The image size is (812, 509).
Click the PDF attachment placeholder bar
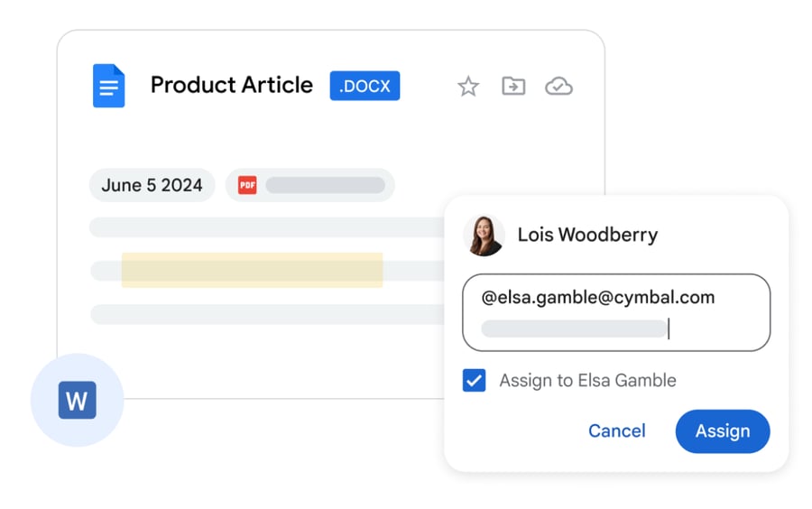(325, 185)
